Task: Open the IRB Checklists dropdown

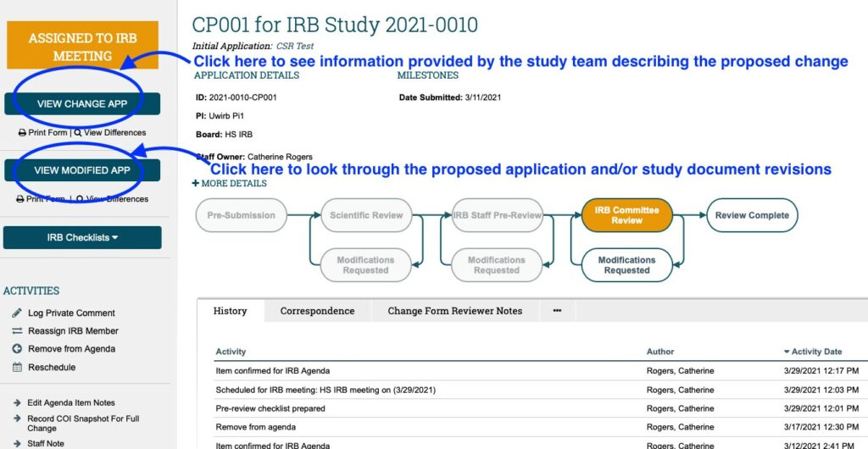Action: point(82,238)
